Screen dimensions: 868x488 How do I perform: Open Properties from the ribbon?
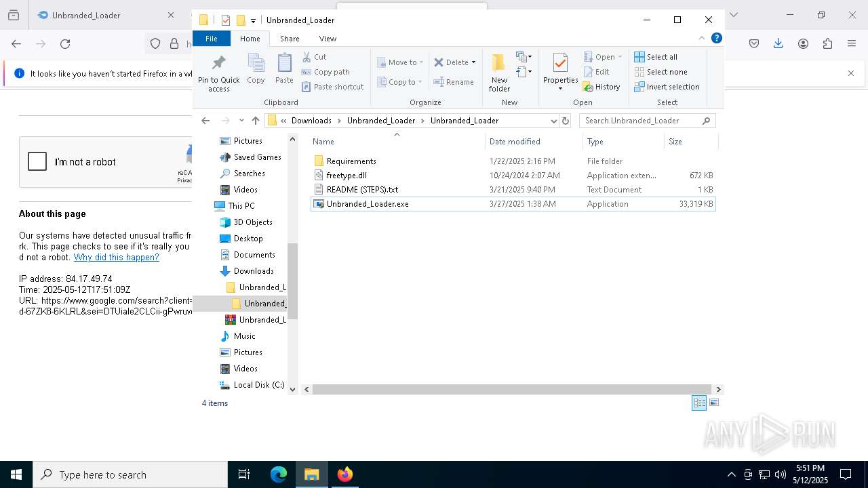[x=560, y=72]
